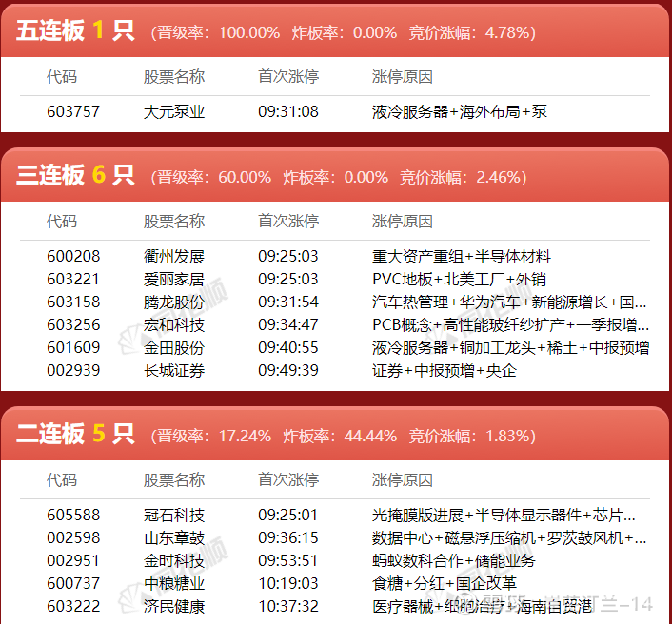The image size is (672, 624).
Task: Click time 09:40:55 for 金田股份
Action: [288, 347]
